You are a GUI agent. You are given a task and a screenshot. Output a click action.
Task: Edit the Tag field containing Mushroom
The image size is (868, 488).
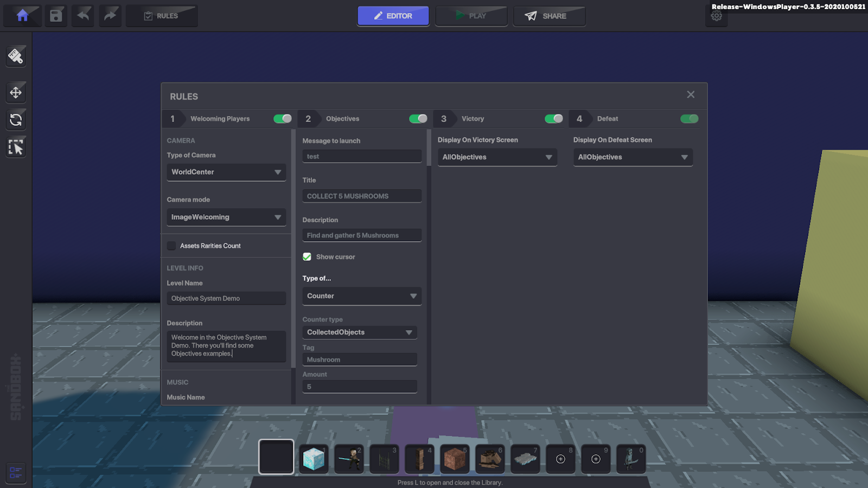(x=360, y=359)
